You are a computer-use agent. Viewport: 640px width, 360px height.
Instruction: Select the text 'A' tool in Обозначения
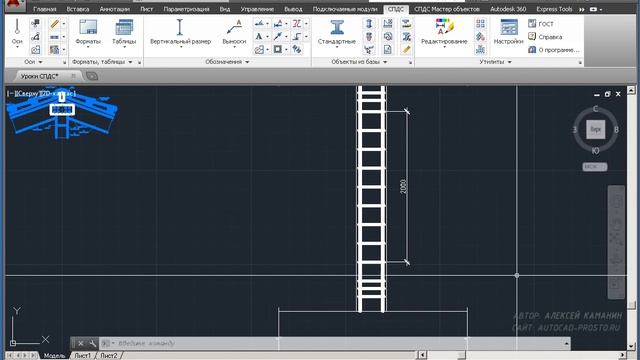259,37
